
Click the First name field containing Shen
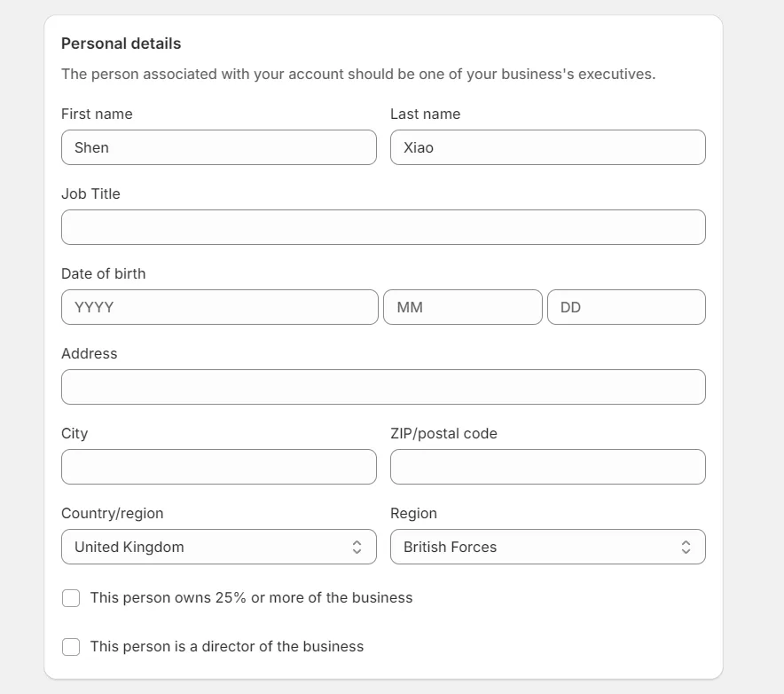click(218, 147)
